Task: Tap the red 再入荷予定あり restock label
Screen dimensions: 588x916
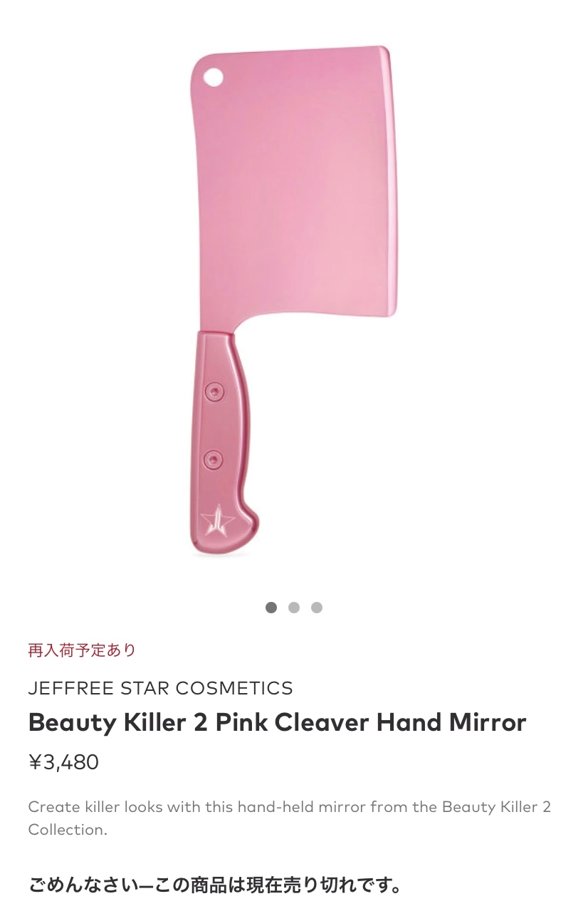Action: 82,650
